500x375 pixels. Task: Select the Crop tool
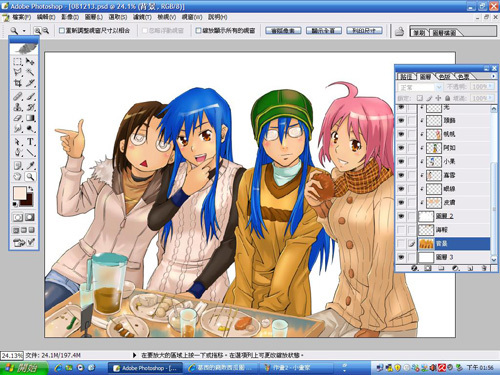[18, 82]
